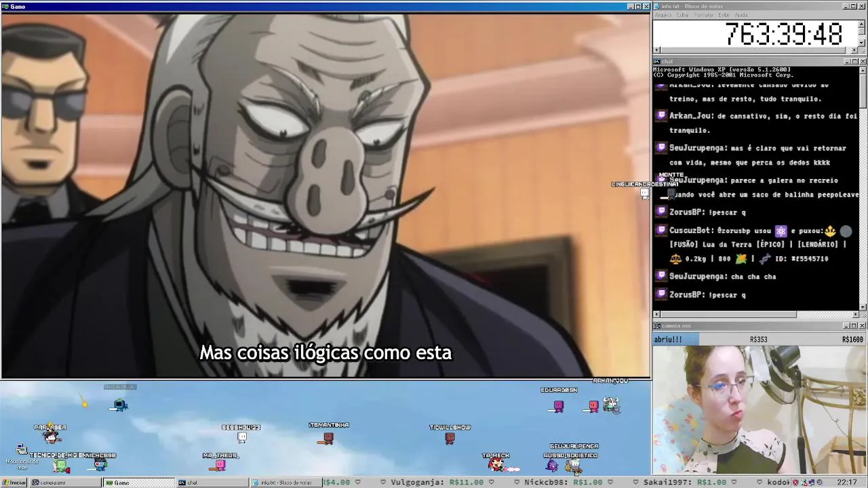Click the Notepad icon in info.txt title bar

[x=656, y=6]
